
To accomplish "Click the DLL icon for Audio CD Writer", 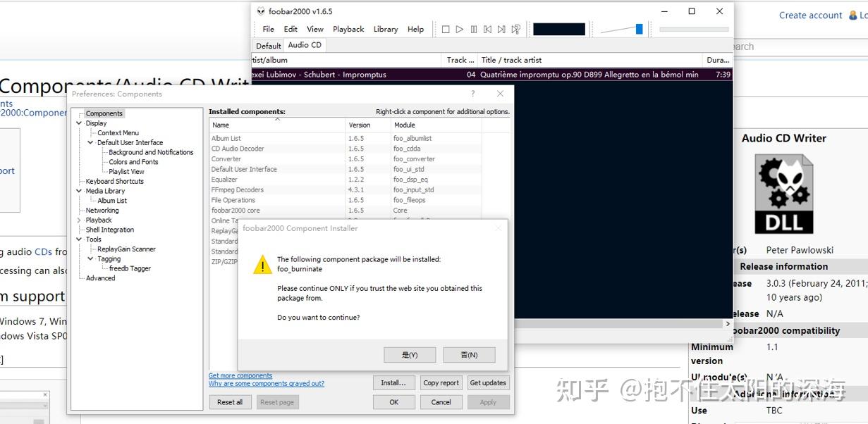I will click(783, 192).
